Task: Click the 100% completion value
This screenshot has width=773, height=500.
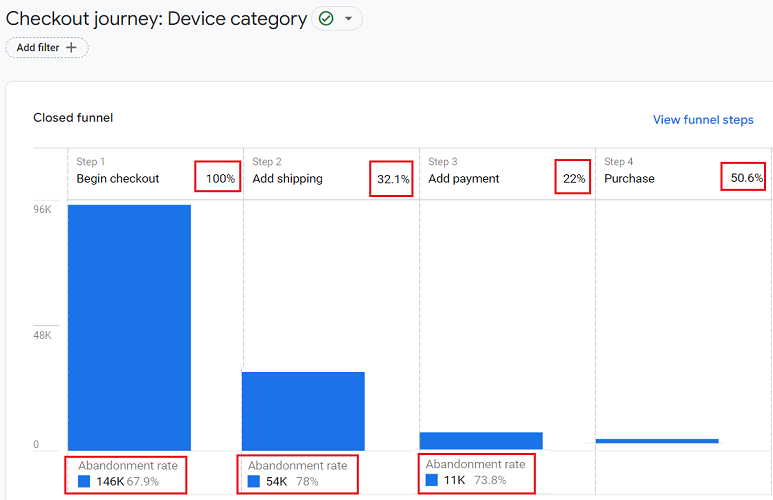Action: [x=220, y=179]
